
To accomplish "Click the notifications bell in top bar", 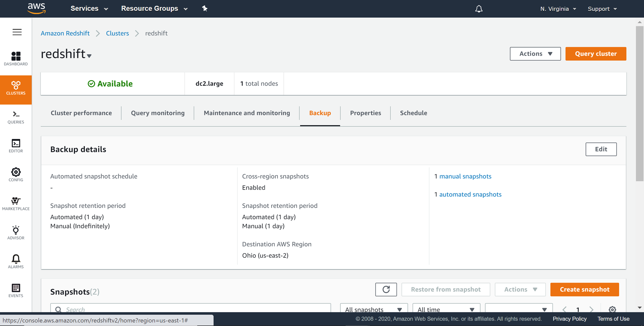I will (479, 9).
